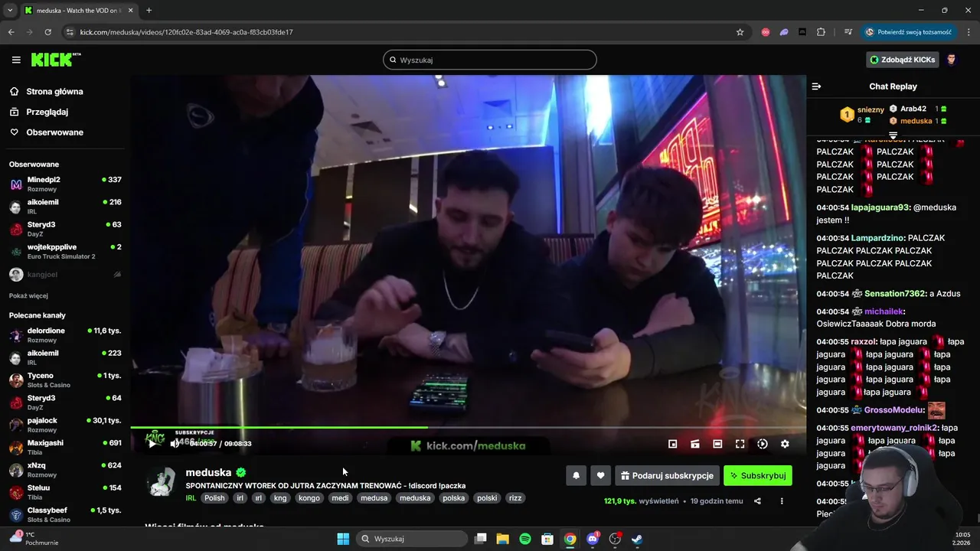Open File Explorer from the taskbar
Image resolution: width=980 pixels, height=551 pixels.
[x=502, y=539]
